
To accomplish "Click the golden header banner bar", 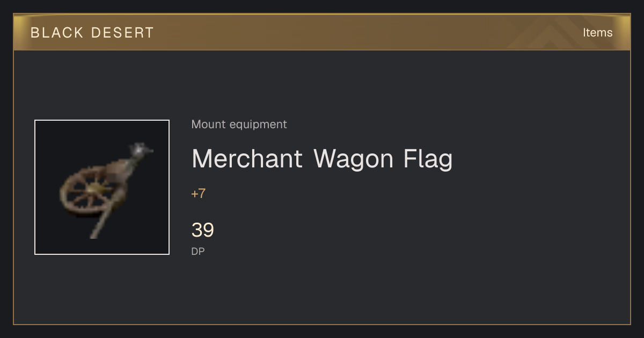I will (x=322, y=32).
